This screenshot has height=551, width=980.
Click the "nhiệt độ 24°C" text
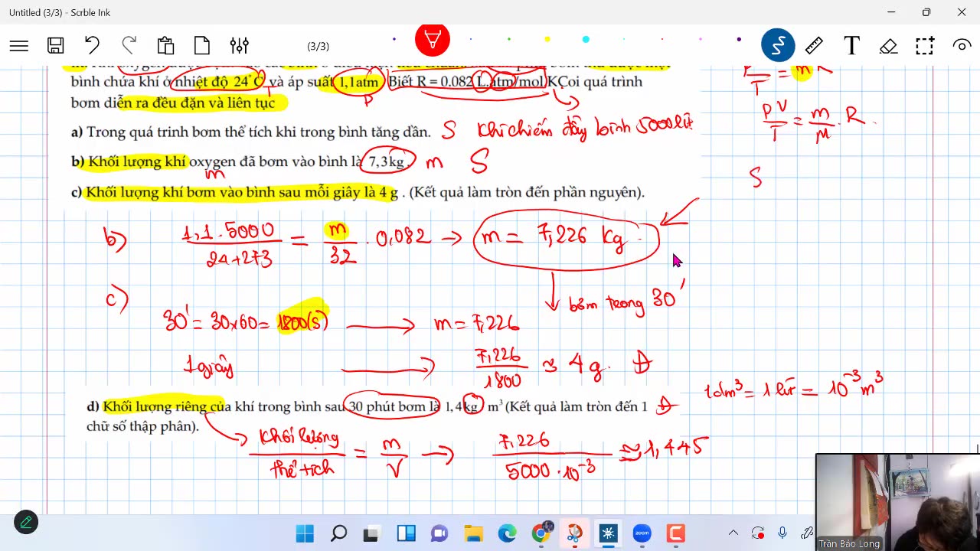(220, 82)
